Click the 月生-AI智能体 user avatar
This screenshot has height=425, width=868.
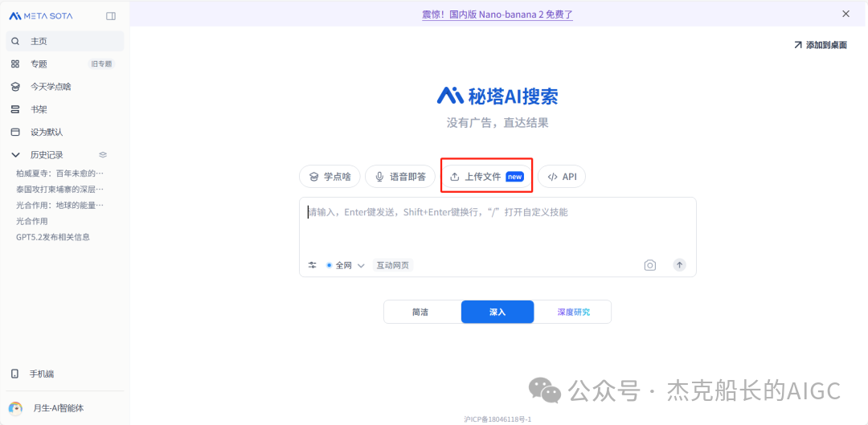pyautogui.click(x=15, y=408)
